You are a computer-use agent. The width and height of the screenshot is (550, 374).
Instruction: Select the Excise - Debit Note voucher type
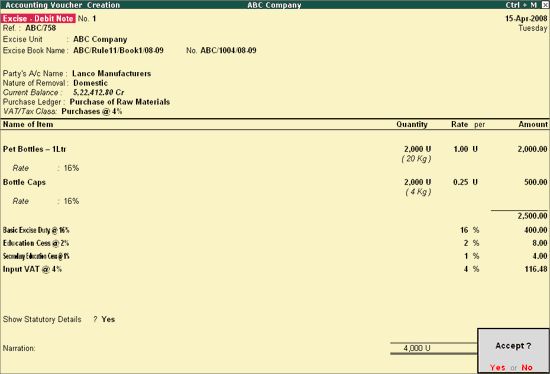click(38, 19)
